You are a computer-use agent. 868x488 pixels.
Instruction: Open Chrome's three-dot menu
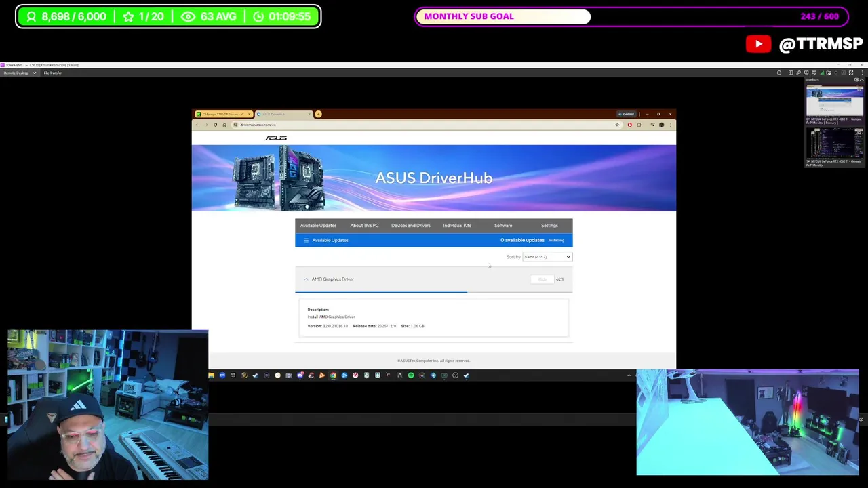tap(671, 125)
